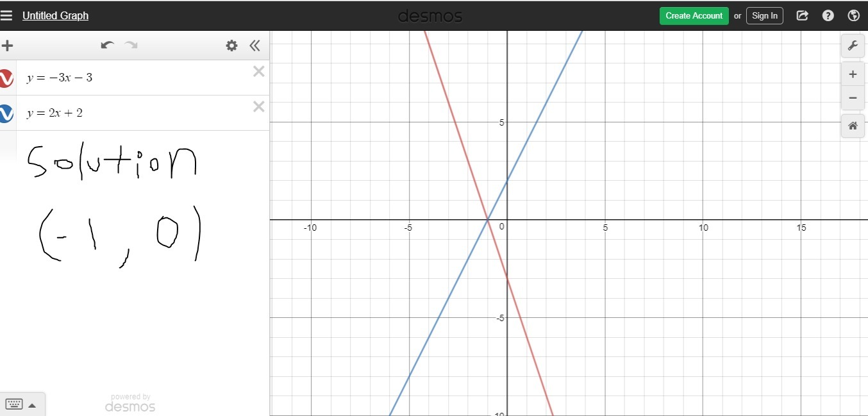Zoom out on the graph

853,98
